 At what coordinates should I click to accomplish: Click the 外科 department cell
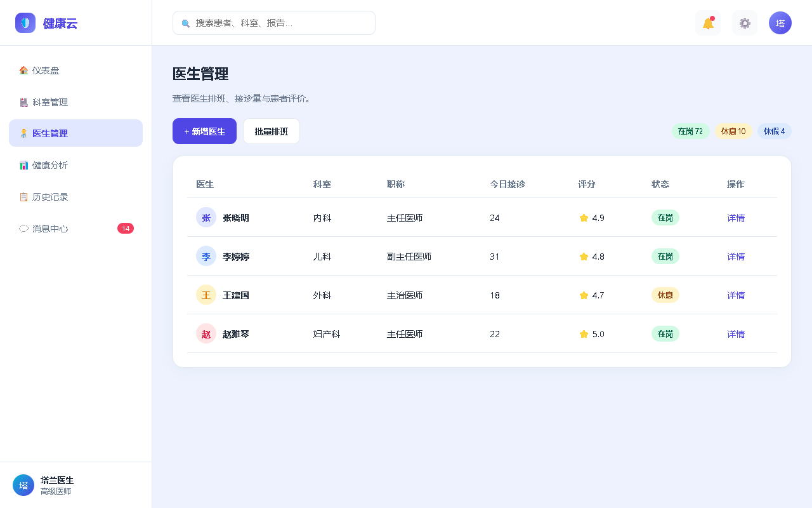[322, 295]
